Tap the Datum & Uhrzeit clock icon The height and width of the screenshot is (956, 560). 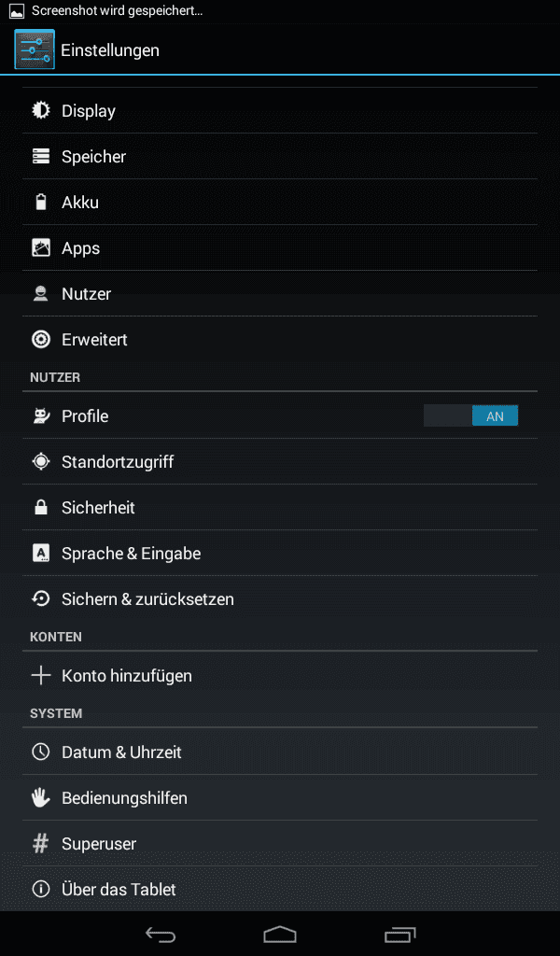(41, 752)
